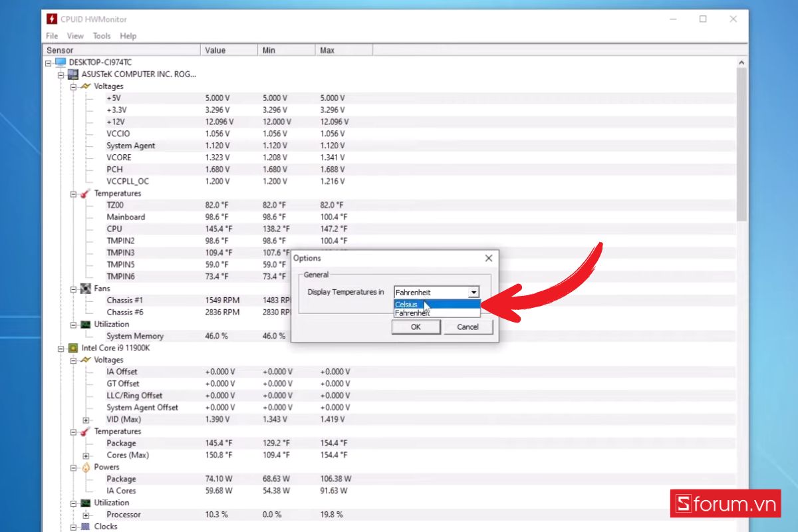Viewport: 798px width, 532px height.
Task: Open the File menu
Action: (52, 36)
